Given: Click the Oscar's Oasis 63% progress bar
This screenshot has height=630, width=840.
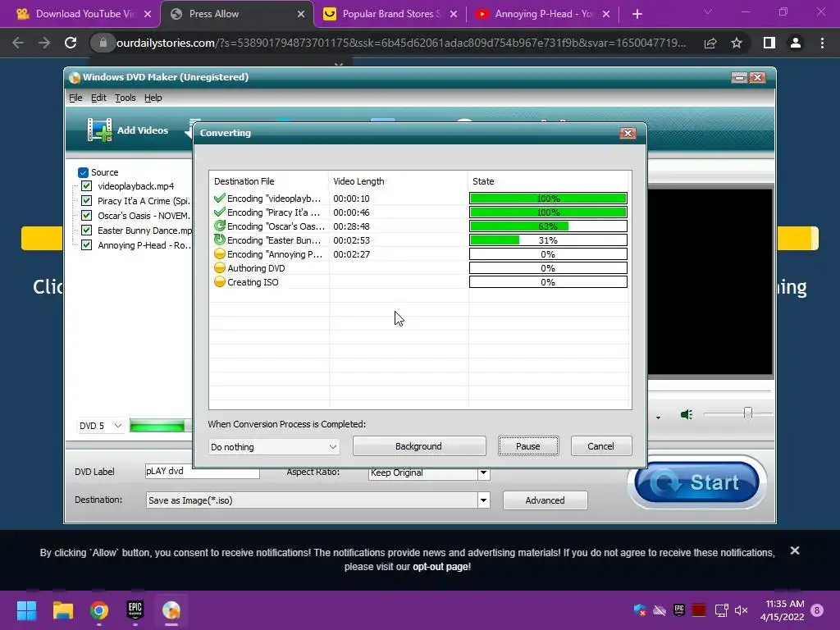Looking at the screenshot, I should coord(548,226).
